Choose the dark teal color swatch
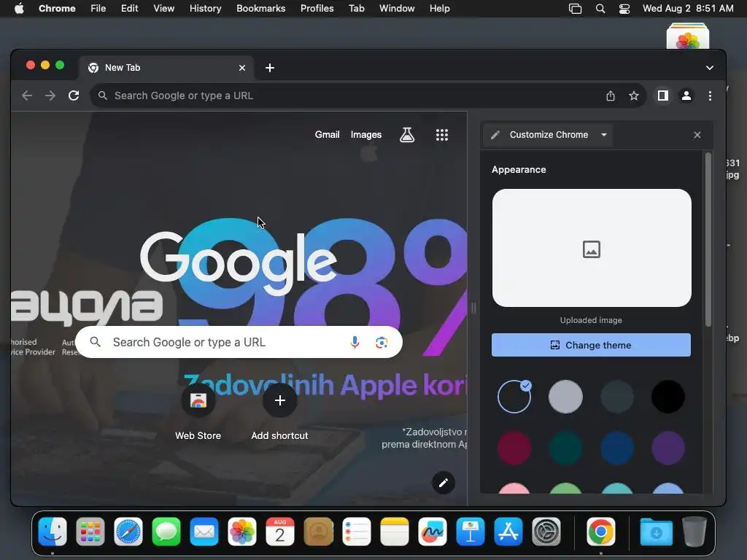Screen dimensions: 747x560 pyautogui.click(x=565, y=448)
